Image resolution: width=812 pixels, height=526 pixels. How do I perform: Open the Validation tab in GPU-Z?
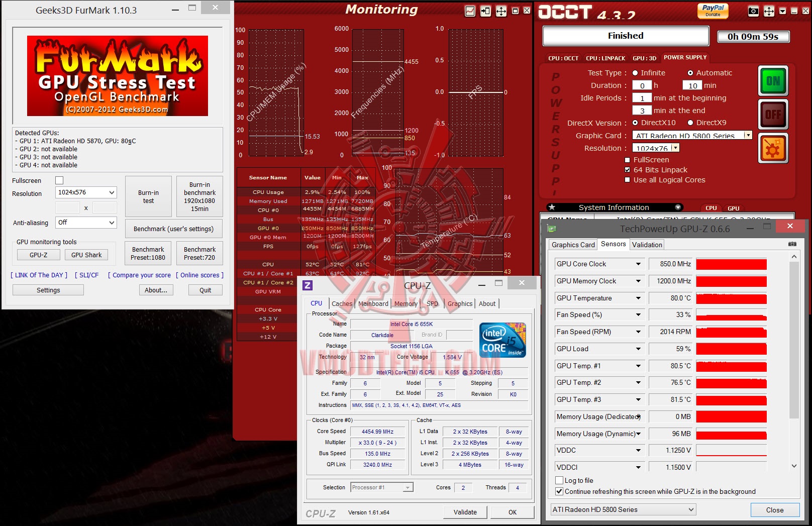tap(647, 245)
